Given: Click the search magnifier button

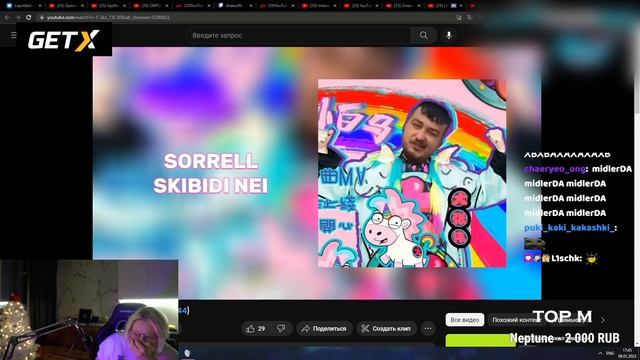Looking at the screenshot, I should (x=424, y=36).
